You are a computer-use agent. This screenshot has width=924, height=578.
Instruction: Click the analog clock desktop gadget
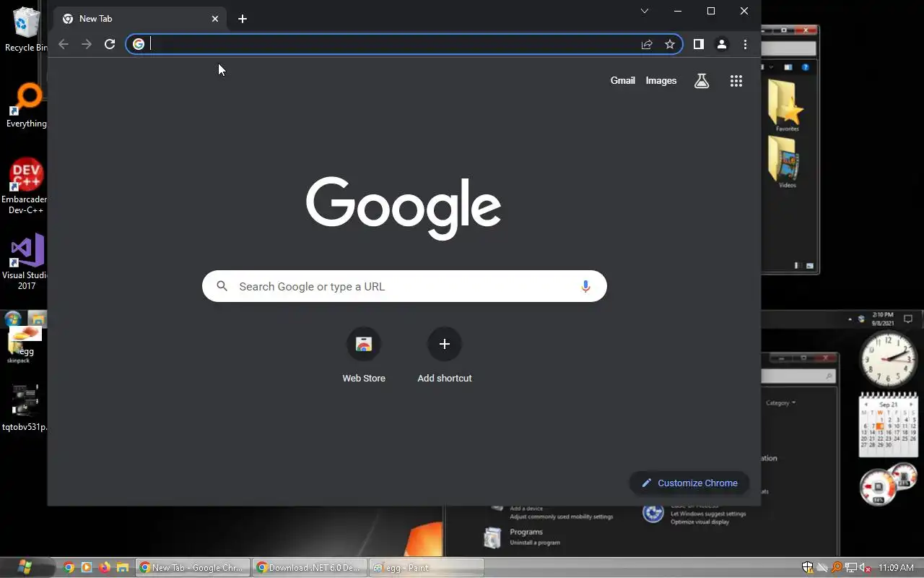pyautogui.click(x=889, y=359)
